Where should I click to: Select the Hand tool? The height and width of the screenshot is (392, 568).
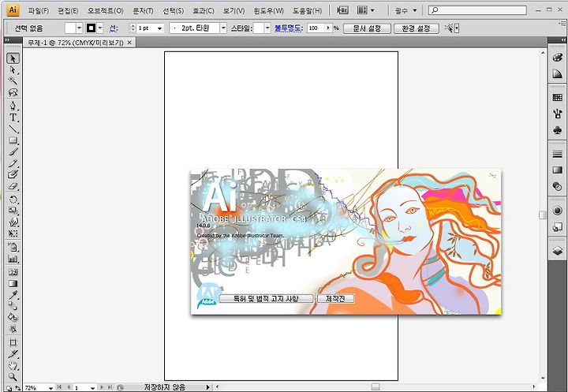point(13,365)
